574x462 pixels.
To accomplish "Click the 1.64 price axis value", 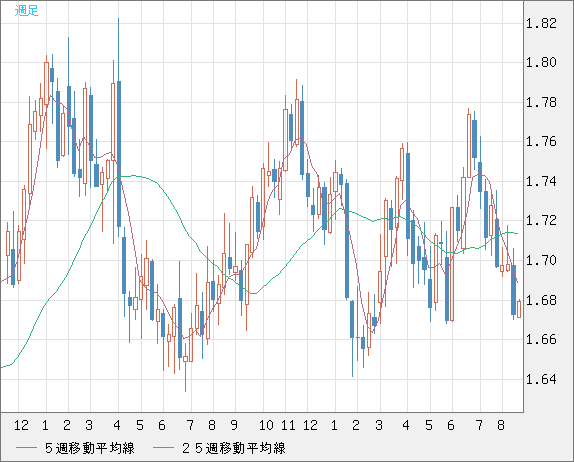I will coord(541,379).
